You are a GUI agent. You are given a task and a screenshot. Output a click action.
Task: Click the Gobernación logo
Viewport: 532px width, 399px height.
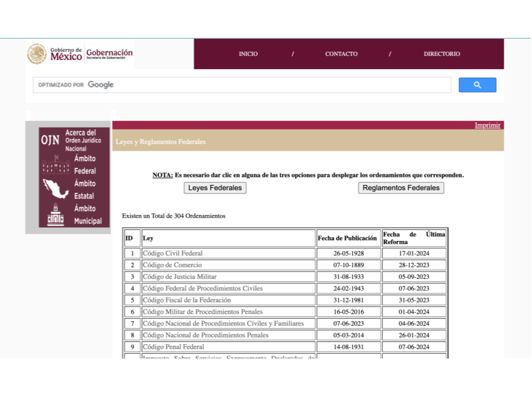109,54
